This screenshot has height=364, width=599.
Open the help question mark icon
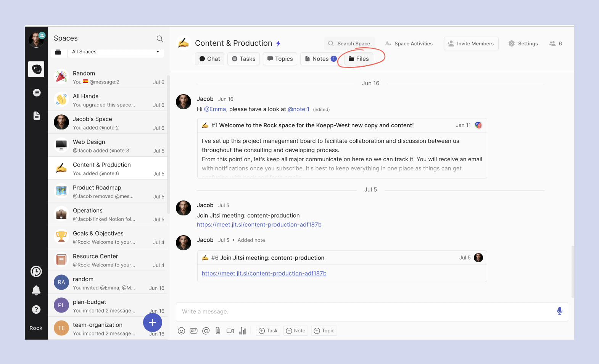click(x=36, y=309)
